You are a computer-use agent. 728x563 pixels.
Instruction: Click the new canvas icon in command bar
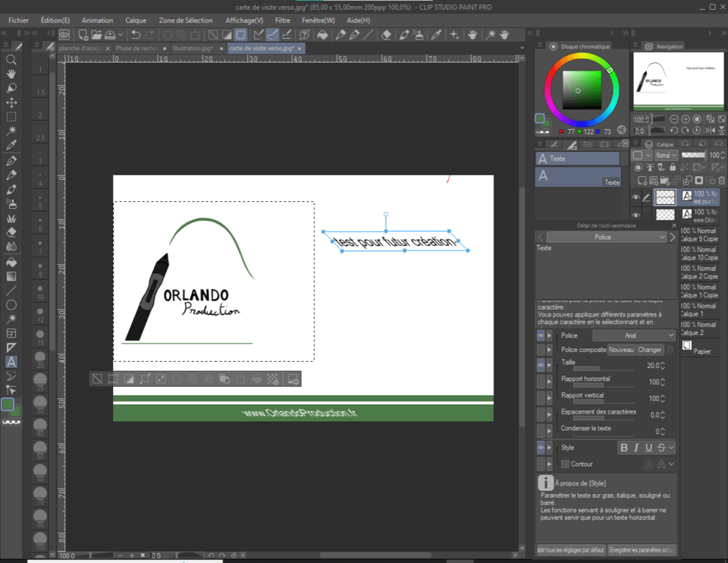pos(83,34)
